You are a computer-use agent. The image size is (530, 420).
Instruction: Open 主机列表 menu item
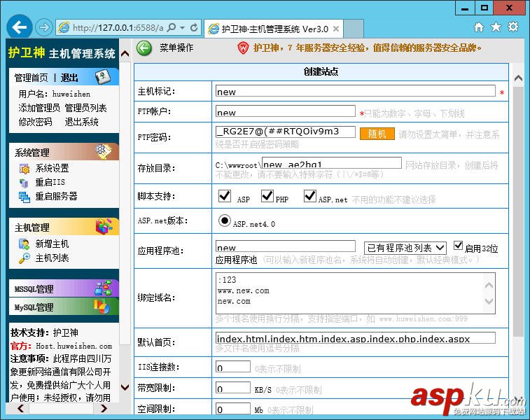tap(52, 258)
